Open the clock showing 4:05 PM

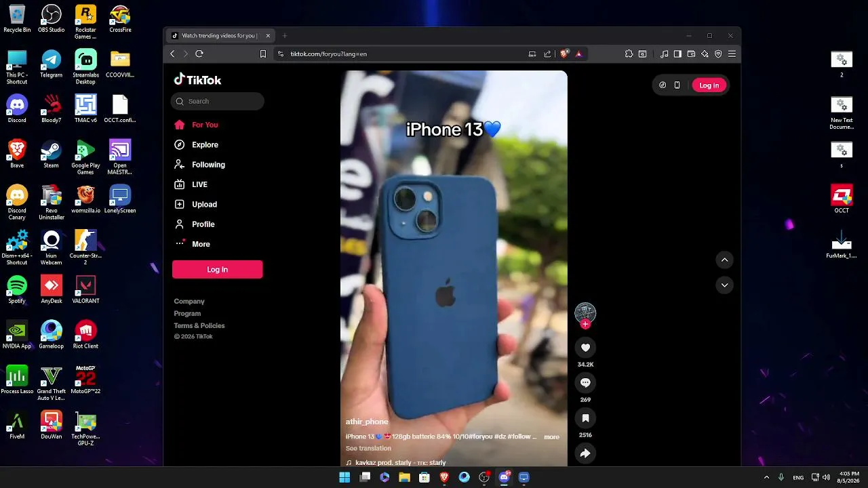click(849, 477)
